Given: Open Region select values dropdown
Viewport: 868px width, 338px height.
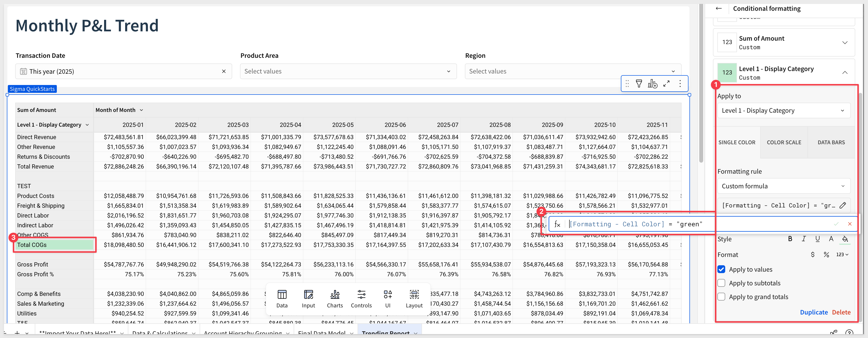Looking at the screenshot, I should [x=573, y=72].
